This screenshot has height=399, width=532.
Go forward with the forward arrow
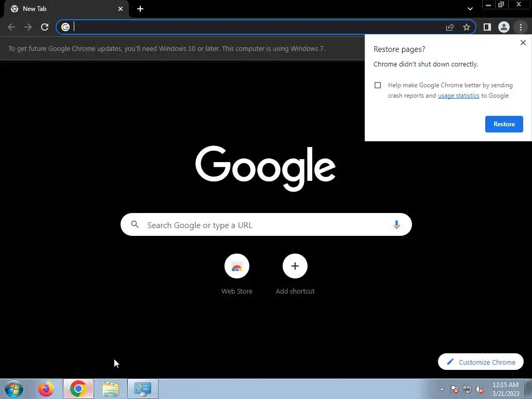coord(28,27)
